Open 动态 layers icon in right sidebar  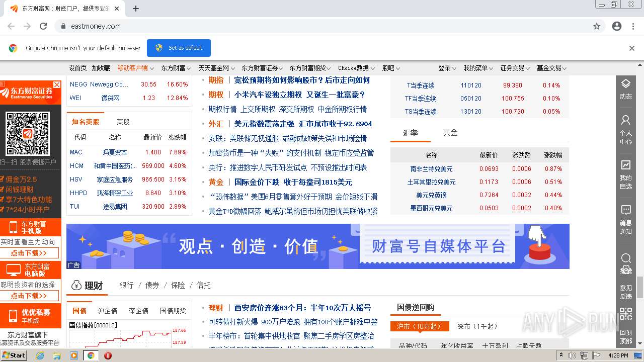[625, 83]
